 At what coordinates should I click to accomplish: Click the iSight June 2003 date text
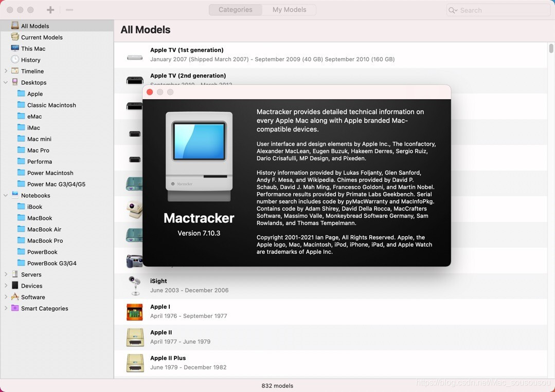tap(189, 290)
